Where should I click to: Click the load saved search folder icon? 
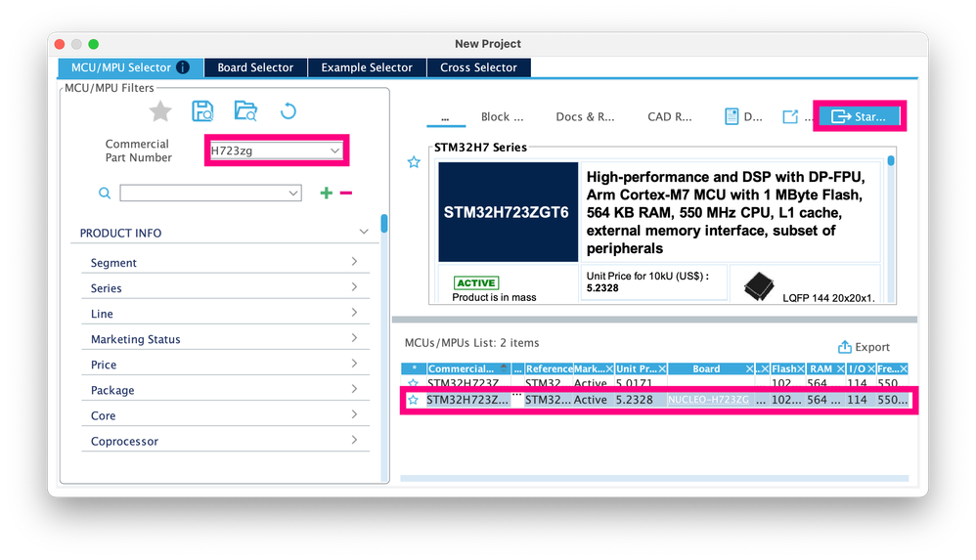click(245, 110)
